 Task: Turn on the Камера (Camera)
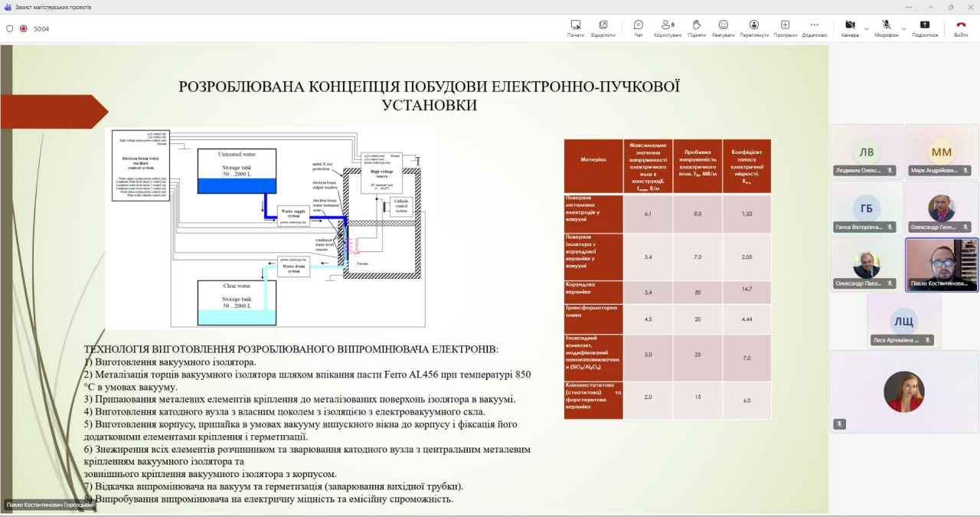click(x=850, y=28)
